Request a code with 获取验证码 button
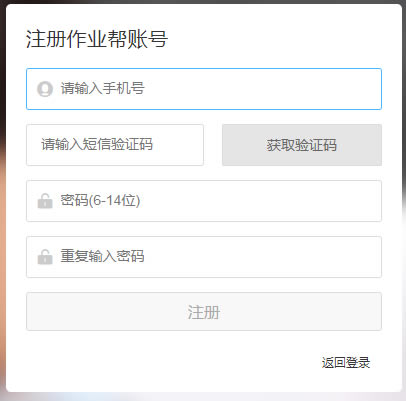 (x=302, y=145)
